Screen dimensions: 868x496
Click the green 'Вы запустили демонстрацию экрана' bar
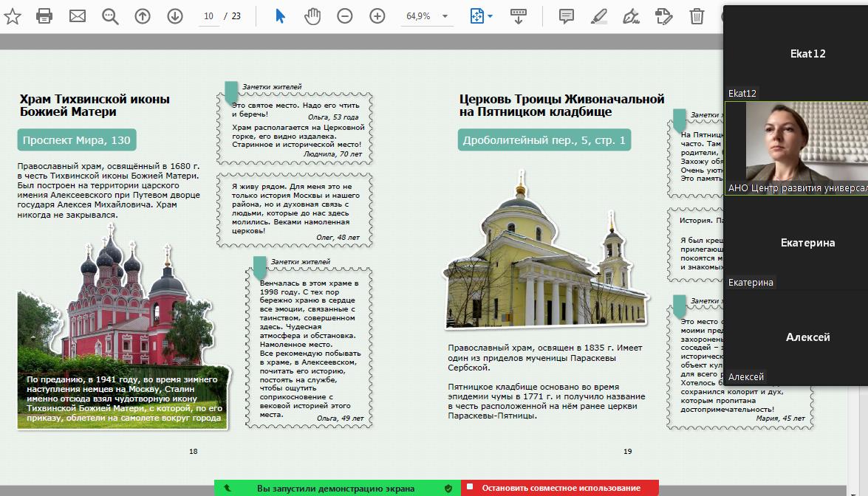pyautogui.click(x=337, y=488)
